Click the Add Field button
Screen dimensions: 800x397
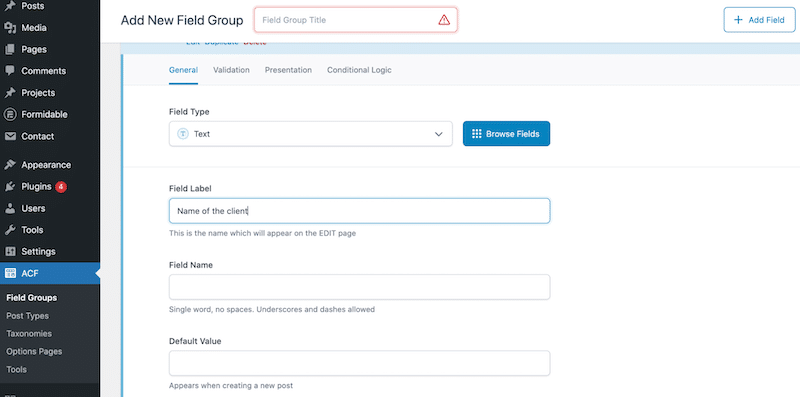(759, 20)
